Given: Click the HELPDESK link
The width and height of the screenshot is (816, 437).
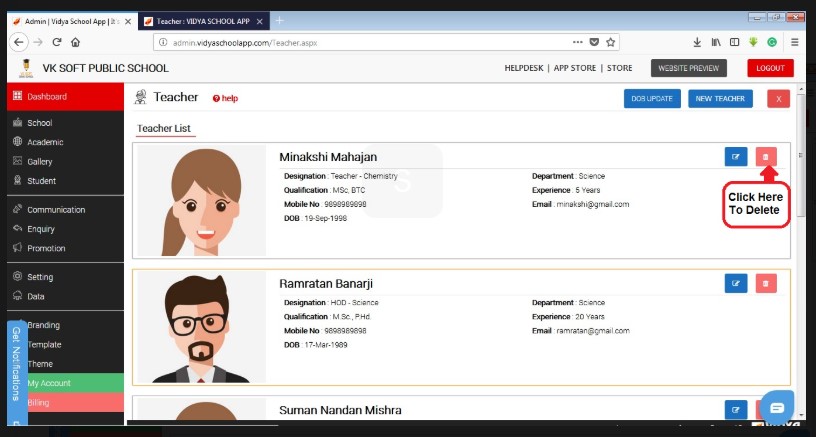Looking at the screenshot, I should click(524, 68).
